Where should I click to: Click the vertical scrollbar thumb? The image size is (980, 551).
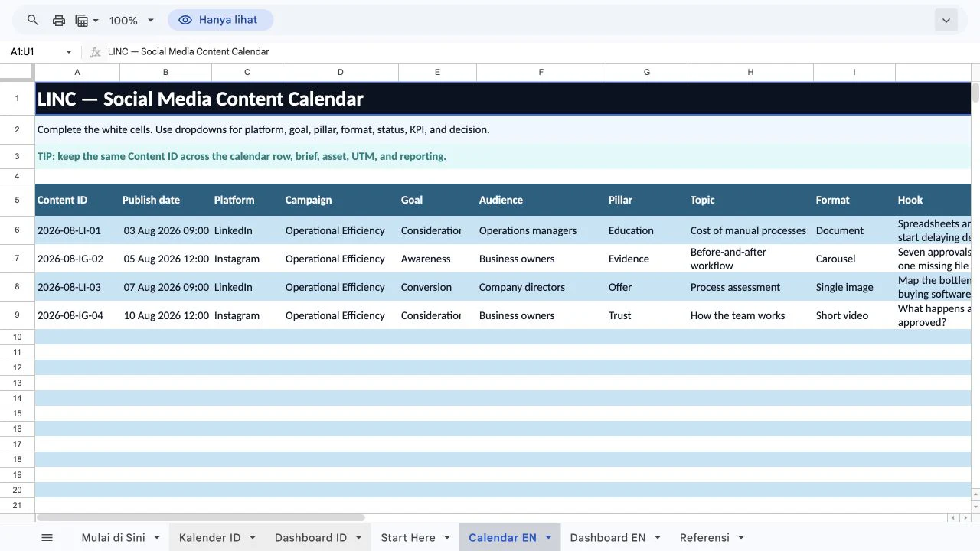click(975, 93)
